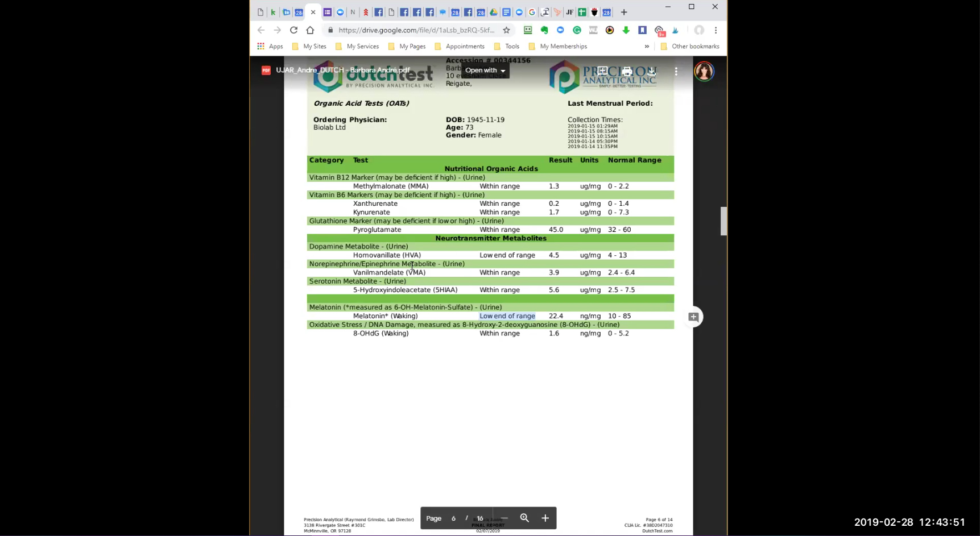The width and height of the screenshot is (980, 536).
Task: Go to the browser home page
Action: pyautogui.click(x=310, y=30)
